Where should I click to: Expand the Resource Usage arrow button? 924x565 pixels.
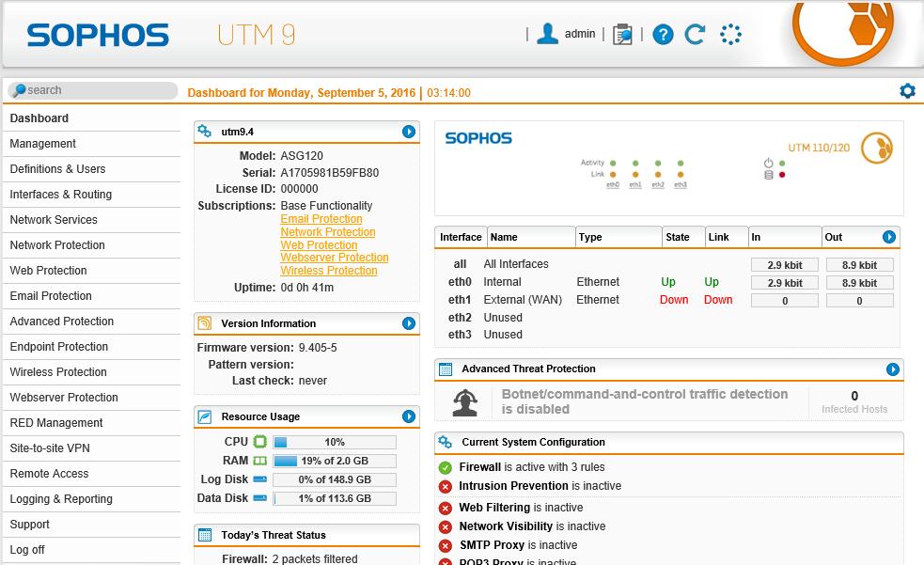tap(408, 416)
